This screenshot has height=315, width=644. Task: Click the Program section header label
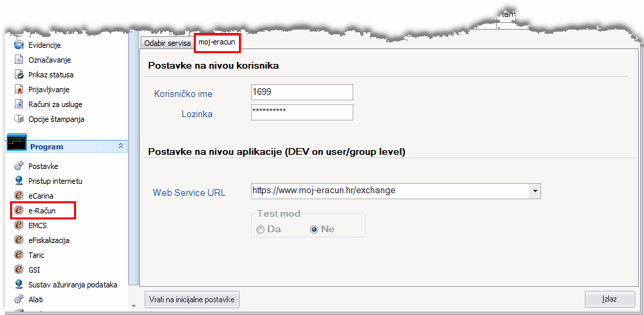point(47,147)
